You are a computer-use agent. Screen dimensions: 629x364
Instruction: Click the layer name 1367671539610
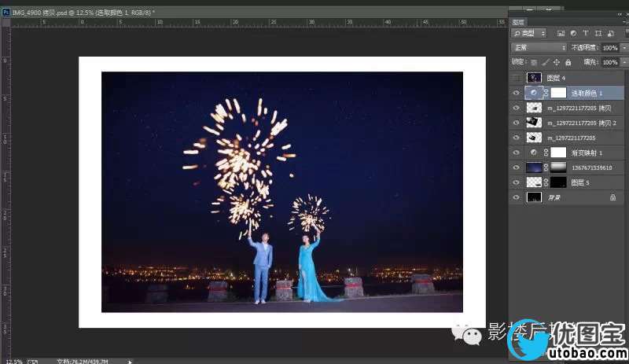click(x=592, y=167)
